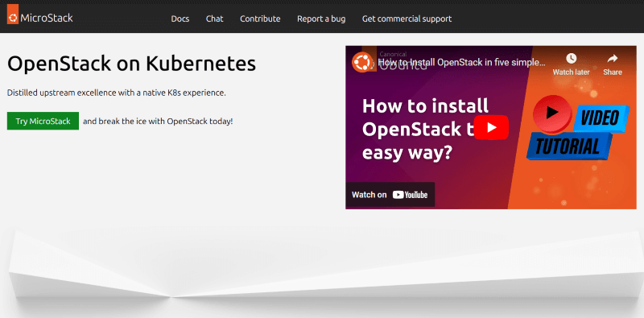The width and height of the screenshot is (644, 318).
Task: Play the YouTube video with red play button
Action: (491, 127)
